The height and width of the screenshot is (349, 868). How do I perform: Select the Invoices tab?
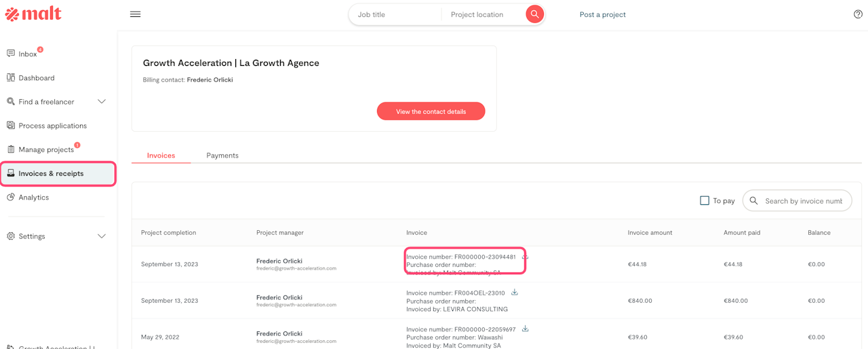click(x=161, y=155)
